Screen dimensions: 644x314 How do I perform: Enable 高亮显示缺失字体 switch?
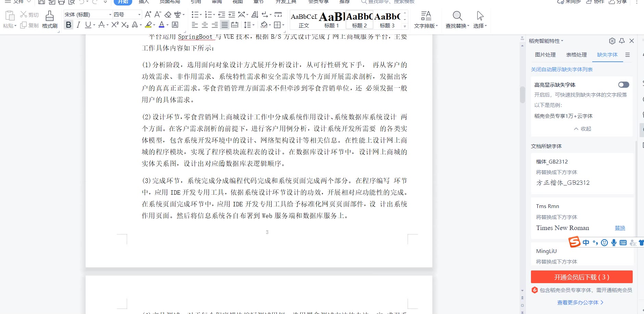[623, 85]
